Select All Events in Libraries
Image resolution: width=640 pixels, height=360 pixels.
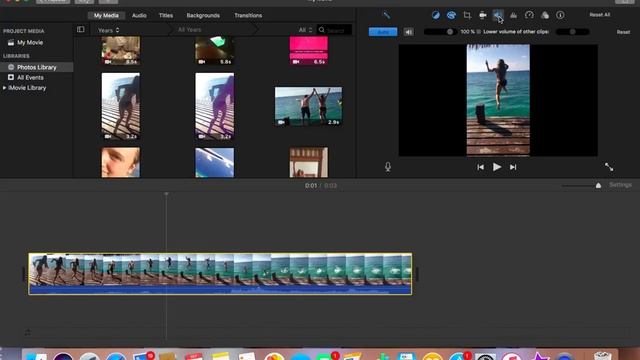(x=30, y=78)
